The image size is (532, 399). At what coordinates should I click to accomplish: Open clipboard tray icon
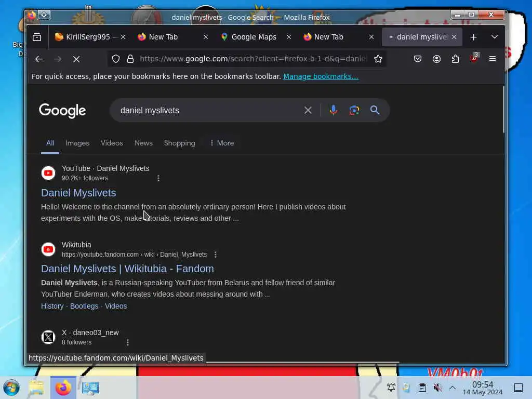pyautogui.click(x=422, y=388)
